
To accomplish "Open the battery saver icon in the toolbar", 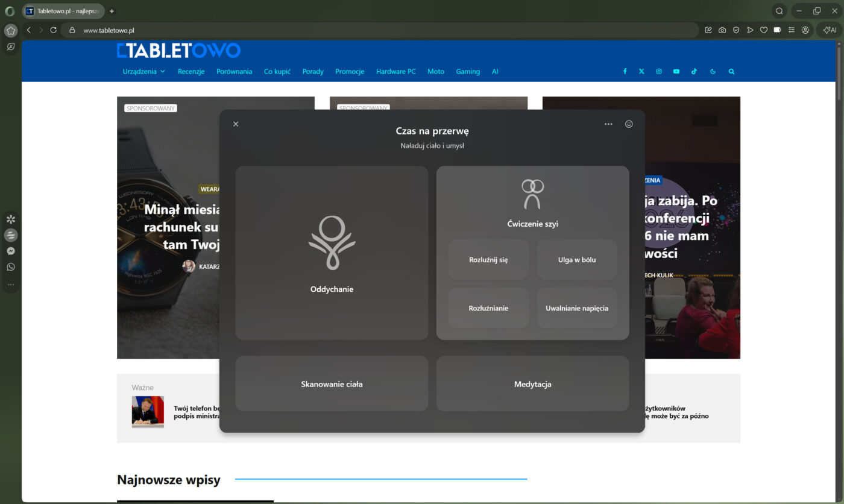I will 777,30.
